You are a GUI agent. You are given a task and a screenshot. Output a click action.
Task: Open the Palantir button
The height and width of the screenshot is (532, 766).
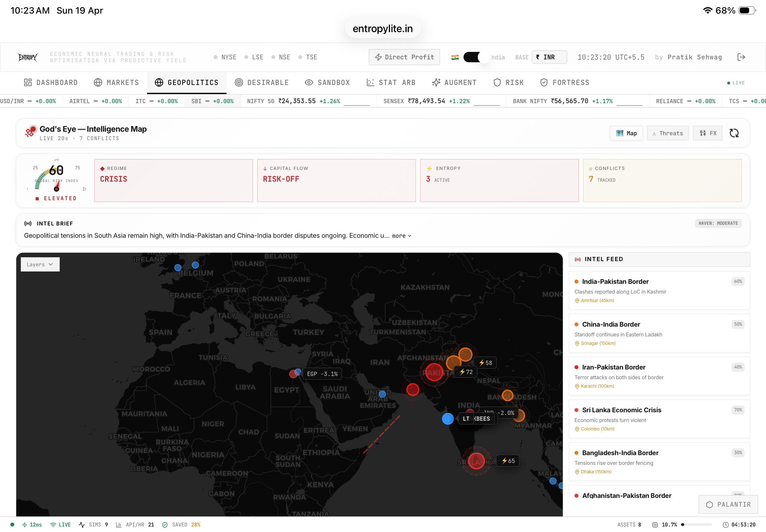728,504
